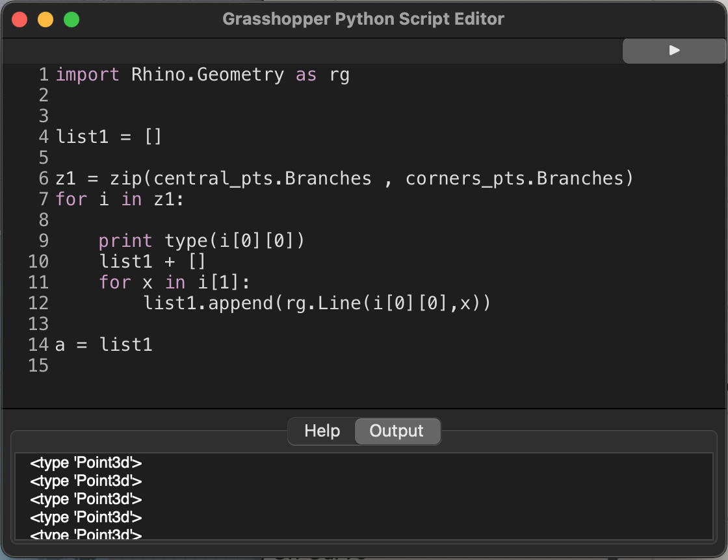728x560 pixels.
Task: Select the Output tab
Action: pyautogui.click(x=396, y=431)
